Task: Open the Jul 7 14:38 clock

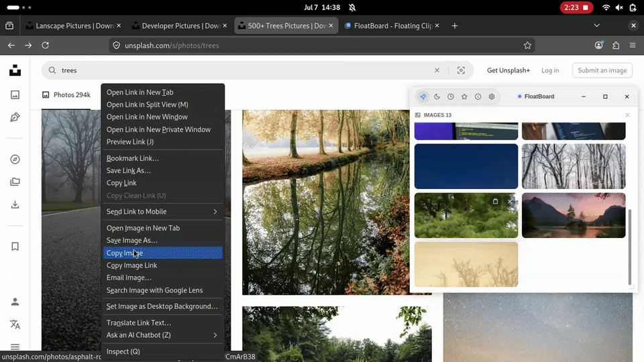Action: [x=322, y=7]
